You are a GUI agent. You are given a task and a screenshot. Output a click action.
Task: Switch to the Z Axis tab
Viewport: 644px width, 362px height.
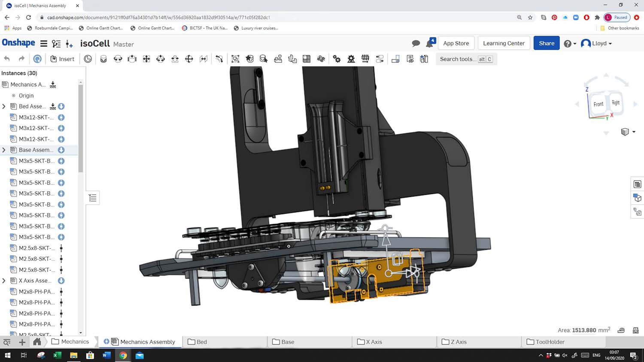(x=458, y=342)
